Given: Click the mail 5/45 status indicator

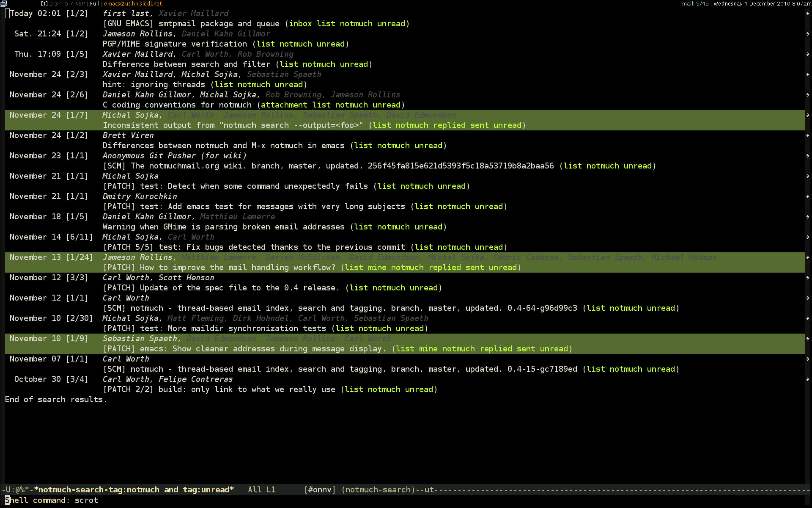Looking at the screenshot, I should pyautogui.click(x=695, y=3).
